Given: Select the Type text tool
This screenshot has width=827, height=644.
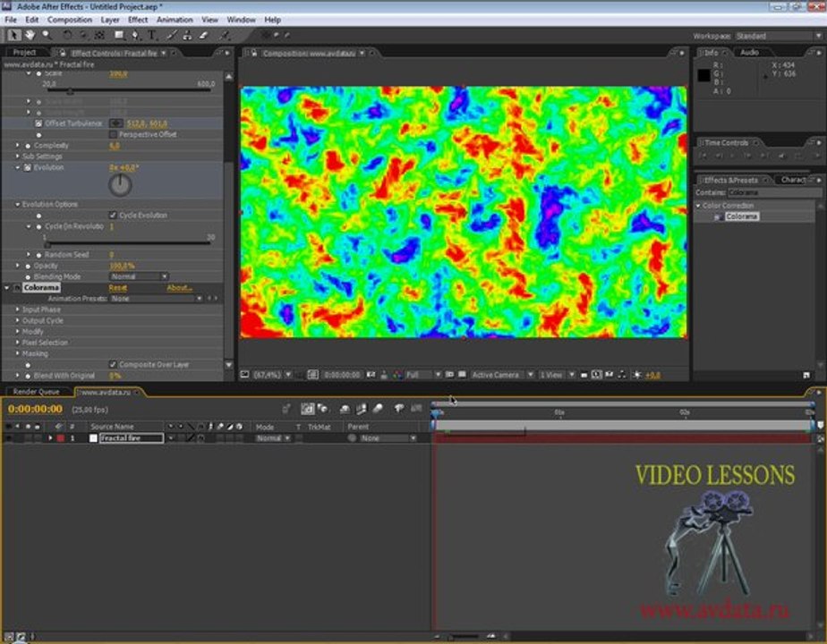Looking at the screenshot, I should tap(152, 35).
